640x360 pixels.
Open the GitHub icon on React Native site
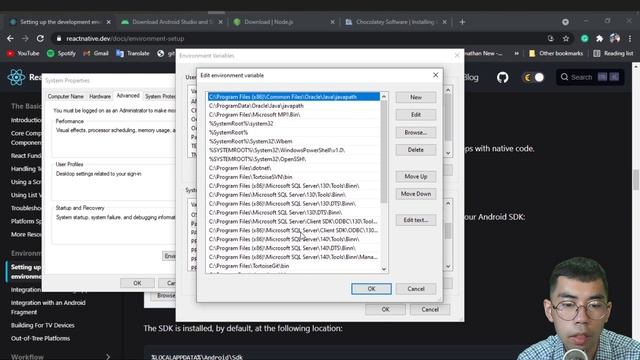[x=502, y=77]
